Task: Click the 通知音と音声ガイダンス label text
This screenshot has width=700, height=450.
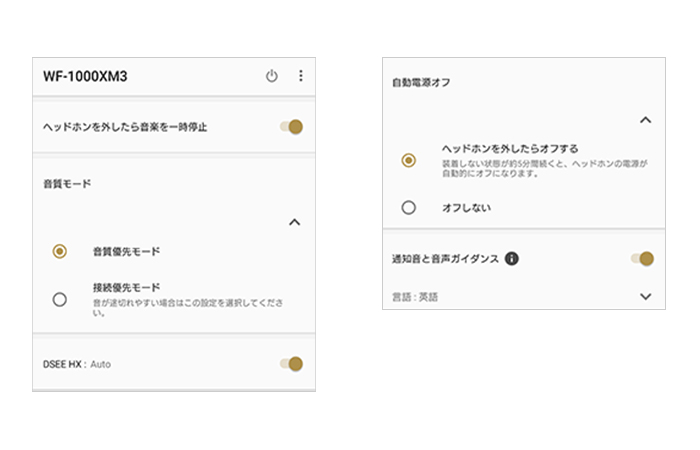Action: pyautogui.click(x=445, y=259)
